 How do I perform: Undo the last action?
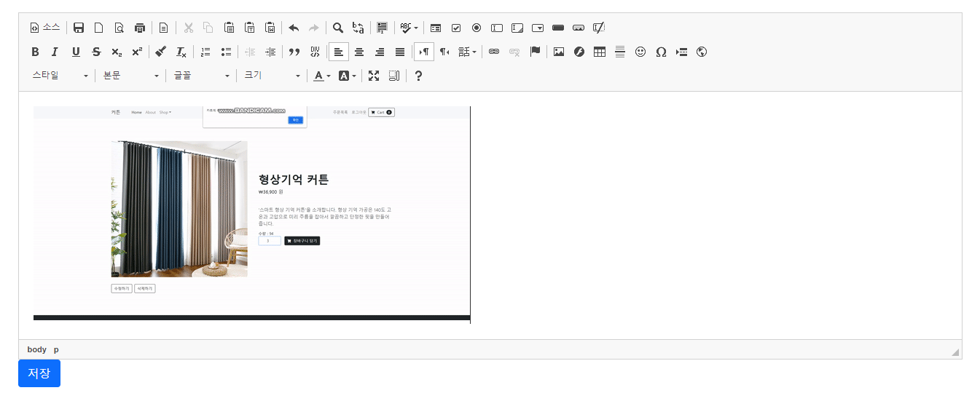coord(294,28)
